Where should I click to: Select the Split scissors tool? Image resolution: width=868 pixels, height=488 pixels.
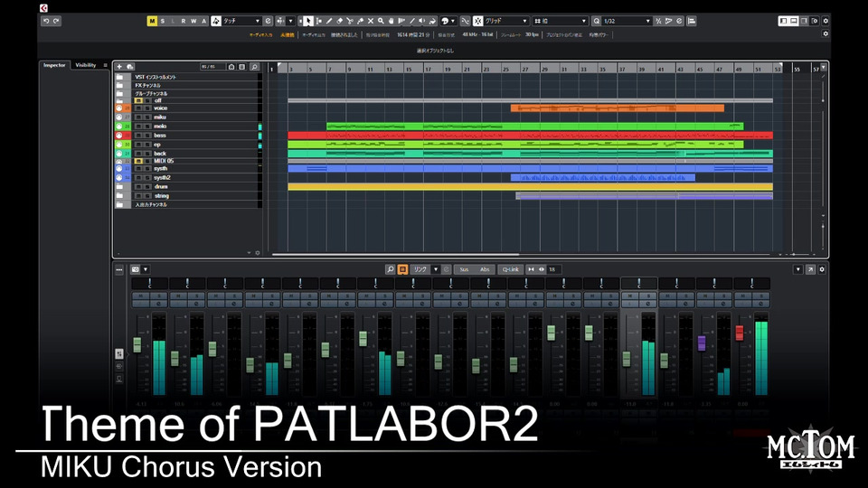click(x=349, y=21)
